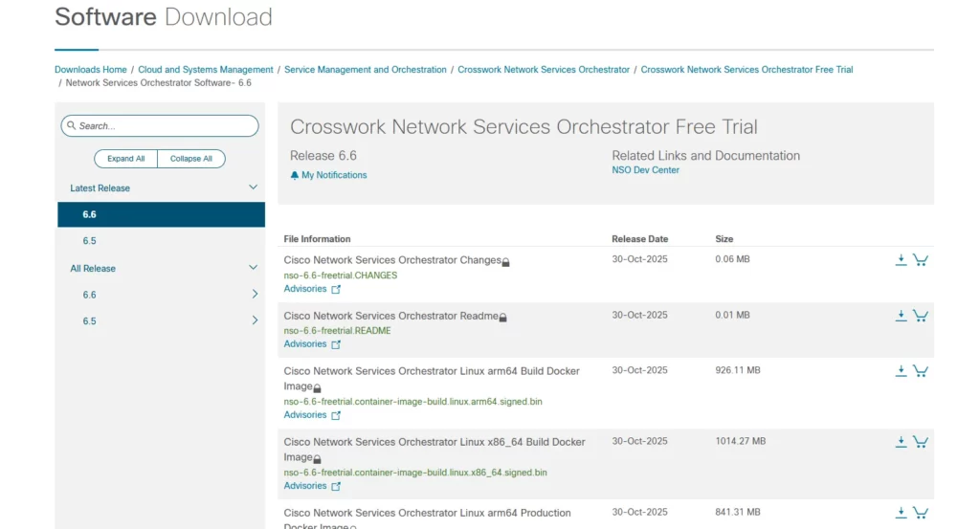Click the Latest Release heading
The image size is (980, 529).
coord(100,188)
